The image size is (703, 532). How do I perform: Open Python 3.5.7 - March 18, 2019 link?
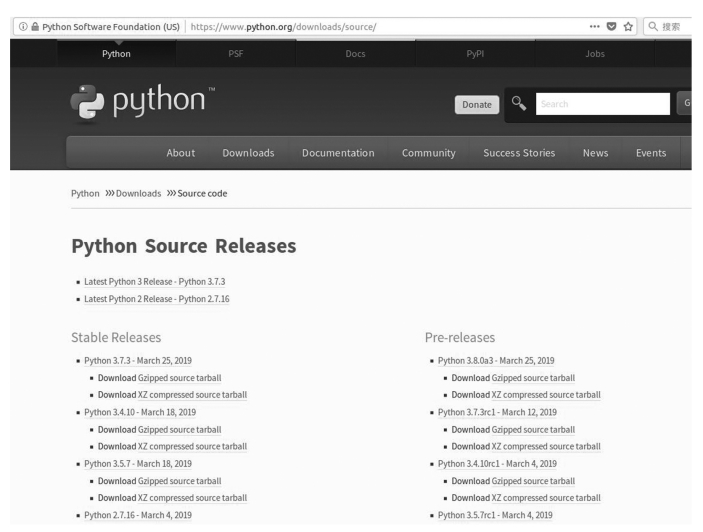point(138,464)
